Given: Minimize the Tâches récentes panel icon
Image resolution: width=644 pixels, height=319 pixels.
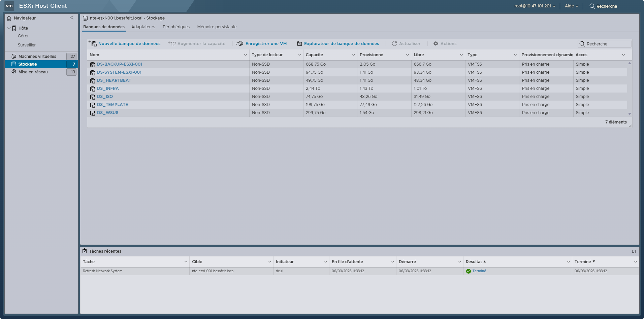Looking at the screenshot, I should point(634,251).
